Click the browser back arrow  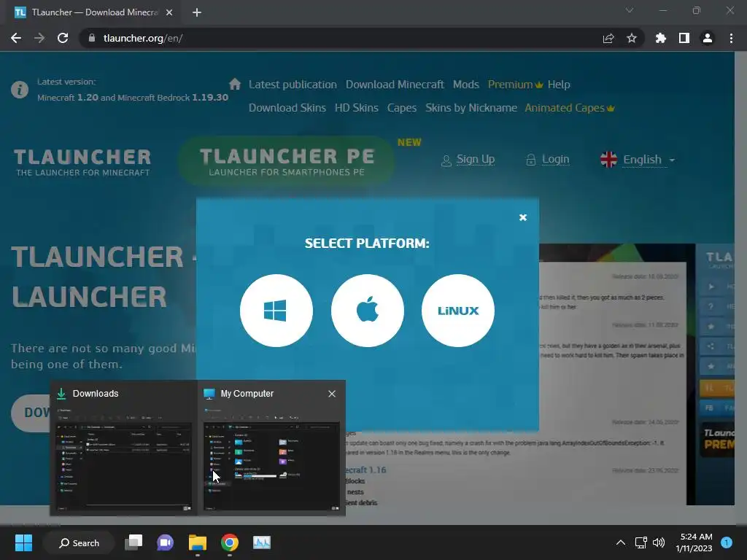point(16,38)
